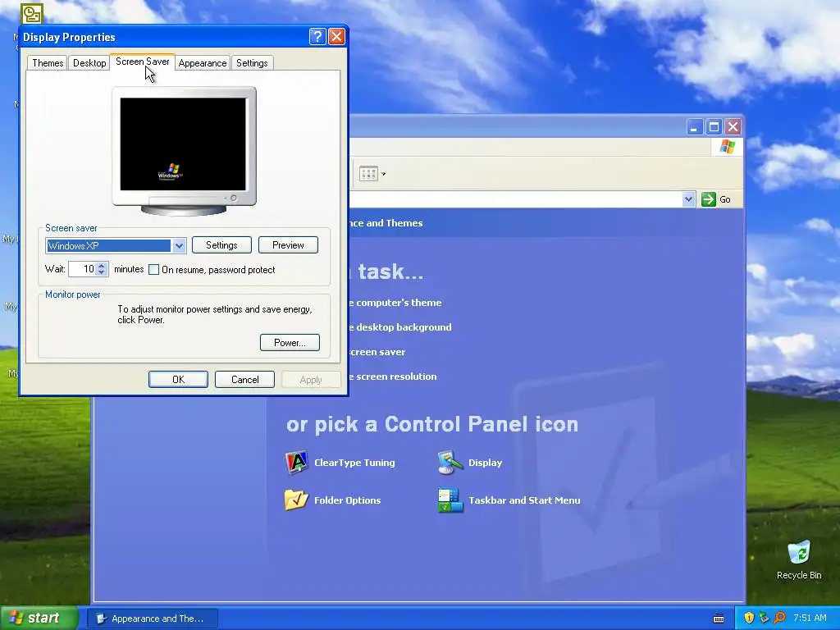The width and height of the screenshot is (840, 630).
Task: Click the screen resolution task link
Action: [393, 377]
